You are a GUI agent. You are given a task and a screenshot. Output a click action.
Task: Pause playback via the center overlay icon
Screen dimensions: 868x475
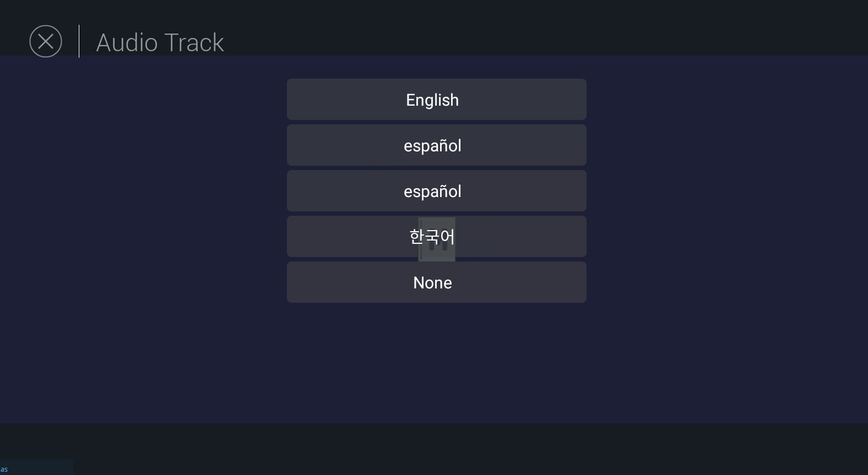(x=437, y=246)
